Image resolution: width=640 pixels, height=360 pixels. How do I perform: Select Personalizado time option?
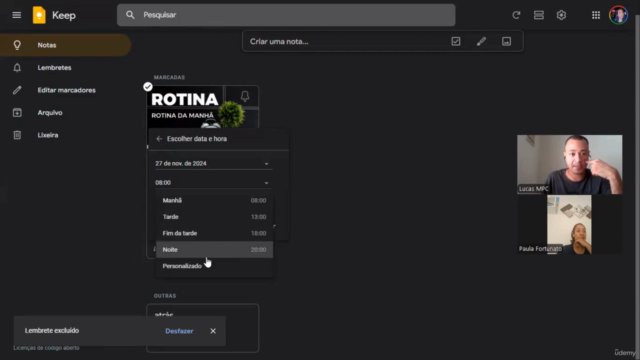click(x=214, y=266)
